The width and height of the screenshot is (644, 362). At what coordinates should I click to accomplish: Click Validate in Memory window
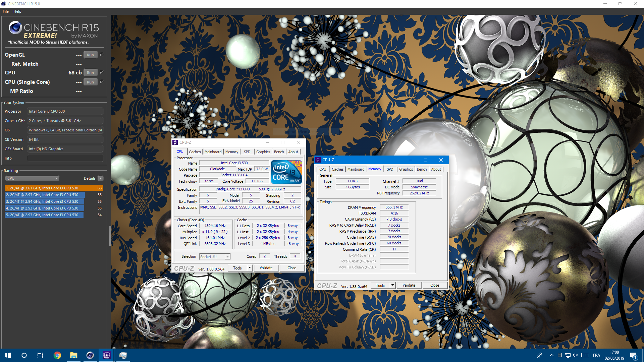coord(409,285)
